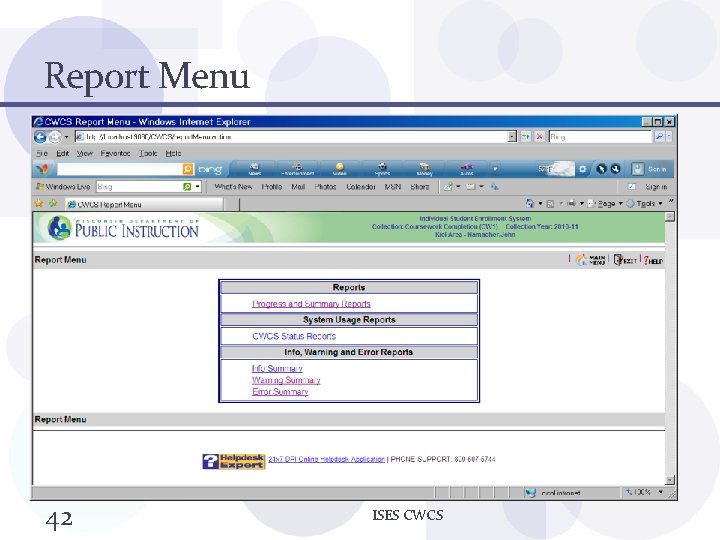Open the Money icon on the MSN toolbar
This screenshot has width=720, height=540.
pyautogui.click(x=424, y=169)
